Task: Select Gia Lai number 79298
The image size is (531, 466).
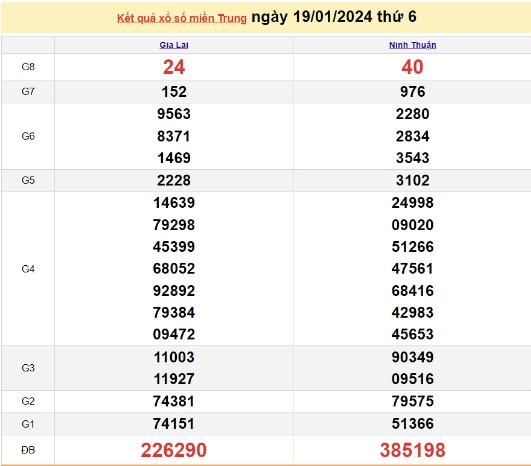Action: (x=174, y=225)
